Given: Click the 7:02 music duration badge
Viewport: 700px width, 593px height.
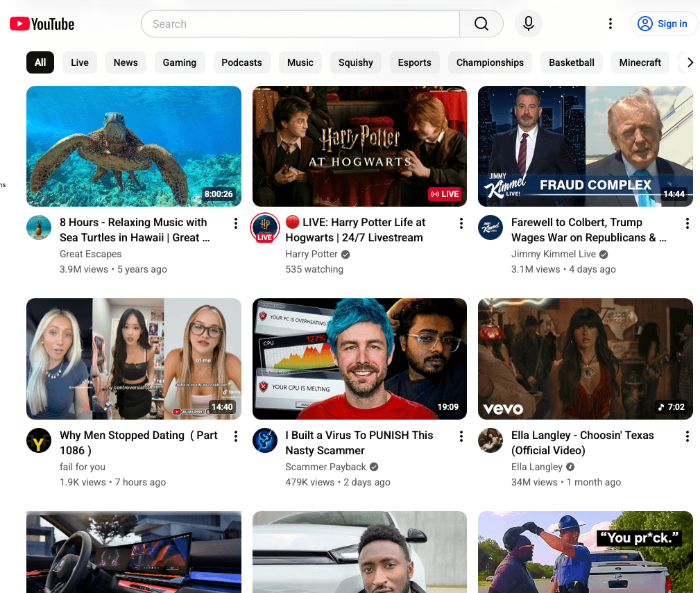Looking at the screenshot, I should (671, 407).
